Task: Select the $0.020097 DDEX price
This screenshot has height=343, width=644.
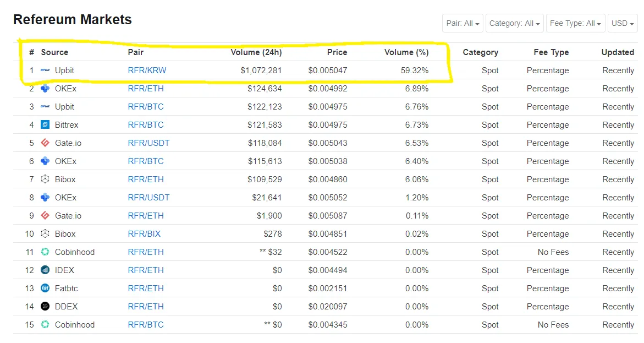Action: 328,307
